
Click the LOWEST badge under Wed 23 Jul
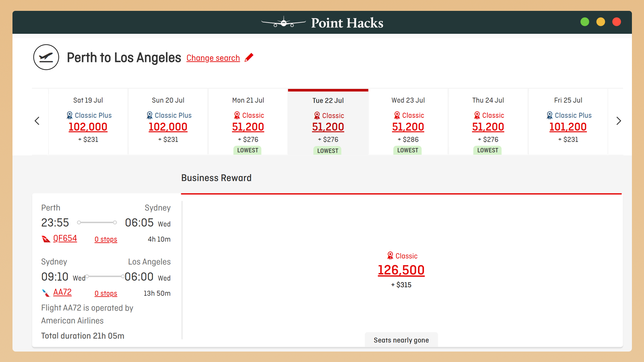[408, 150]
